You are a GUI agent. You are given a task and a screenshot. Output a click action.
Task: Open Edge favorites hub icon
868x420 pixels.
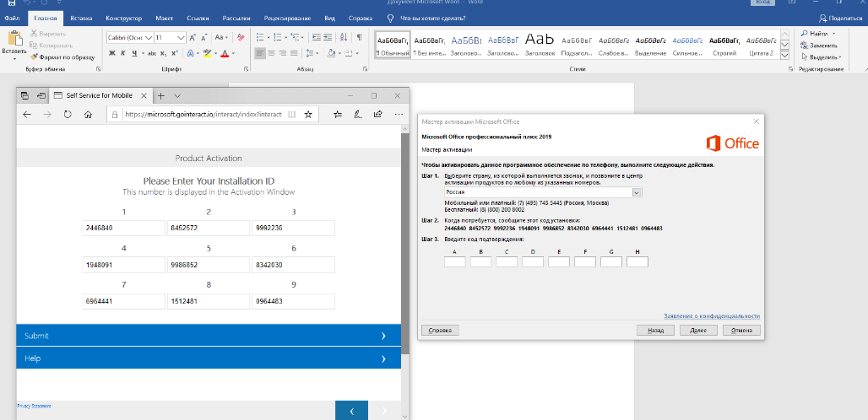[x=338, y=115]
